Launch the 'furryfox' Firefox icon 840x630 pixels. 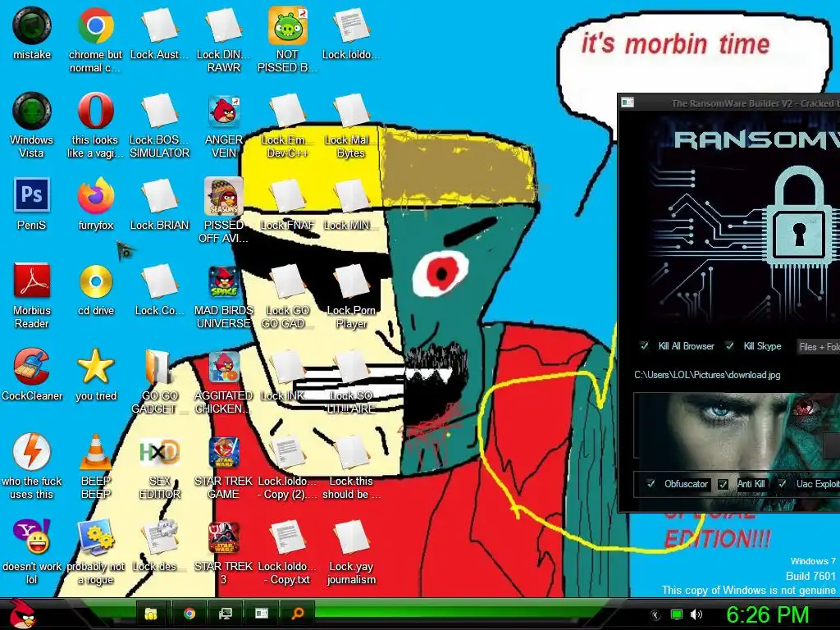tap(95, 195)
